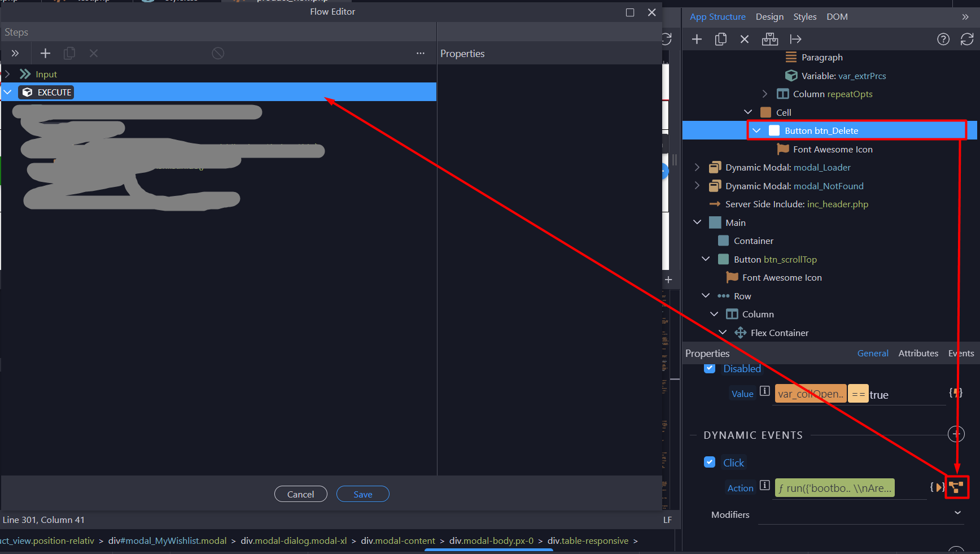Image resolution: width=980 pixels, height=554 pixels.
Task: Click the three-dots menu in Steps toolbar
Action: 420,53
